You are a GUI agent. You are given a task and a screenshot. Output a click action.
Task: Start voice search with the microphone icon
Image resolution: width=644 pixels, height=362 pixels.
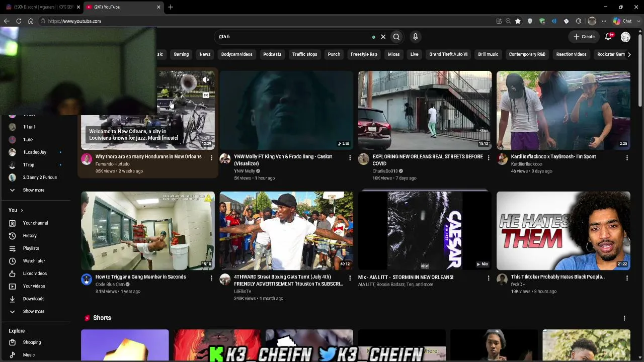pos(415,37)
